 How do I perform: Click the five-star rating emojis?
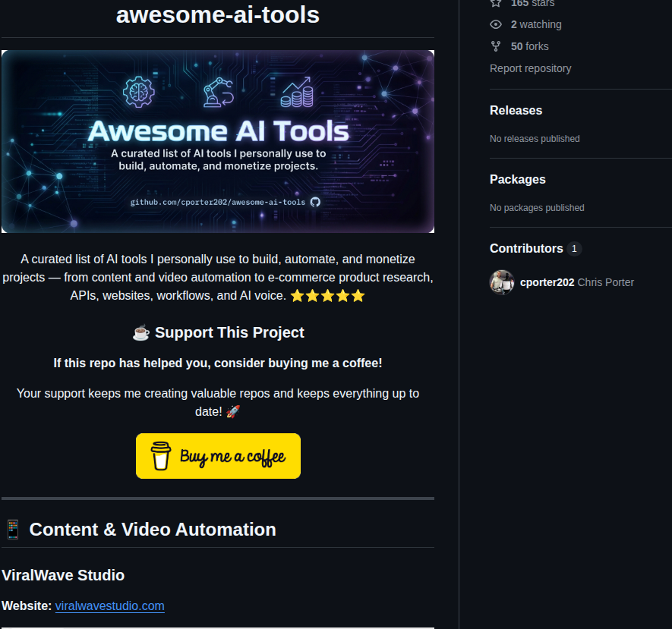point(328,296)
